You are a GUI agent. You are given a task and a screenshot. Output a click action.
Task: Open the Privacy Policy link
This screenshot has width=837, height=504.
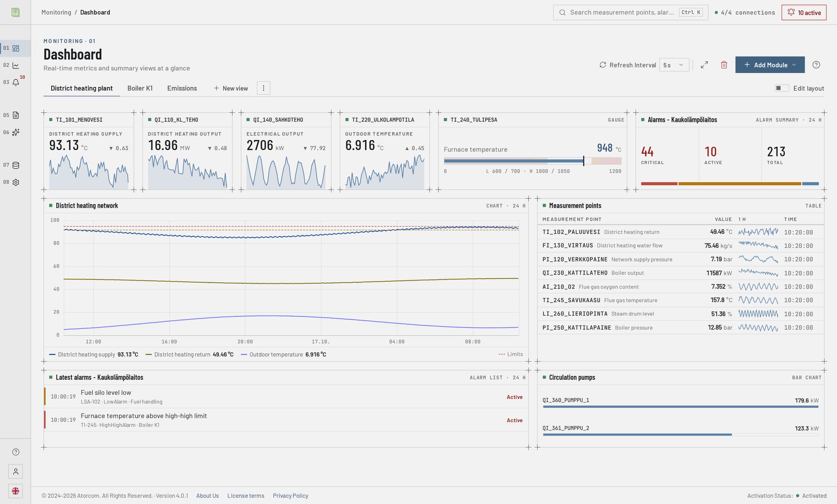click(x=290, y=496)
